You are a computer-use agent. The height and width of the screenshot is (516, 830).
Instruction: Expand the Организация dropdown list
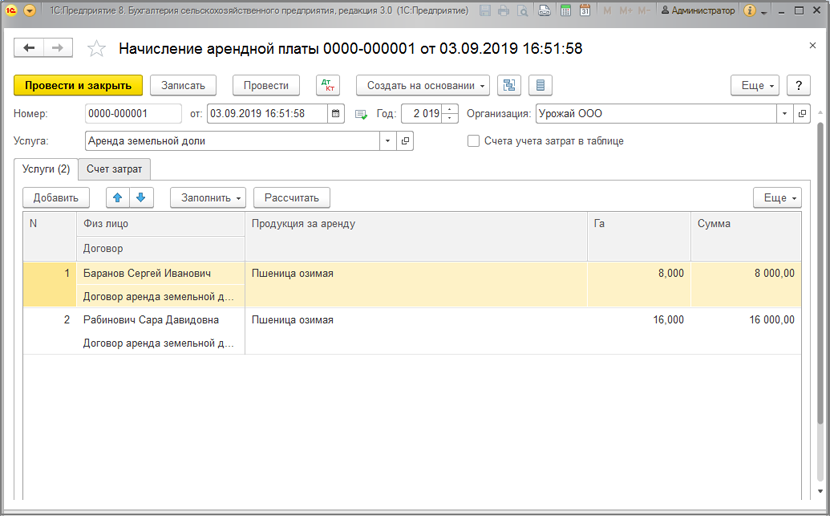(x=784, y=114)
